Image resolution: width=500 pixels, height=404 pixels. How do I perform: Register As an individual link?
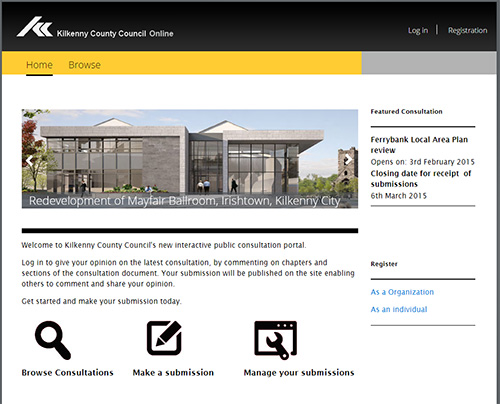tap(399, 309)
